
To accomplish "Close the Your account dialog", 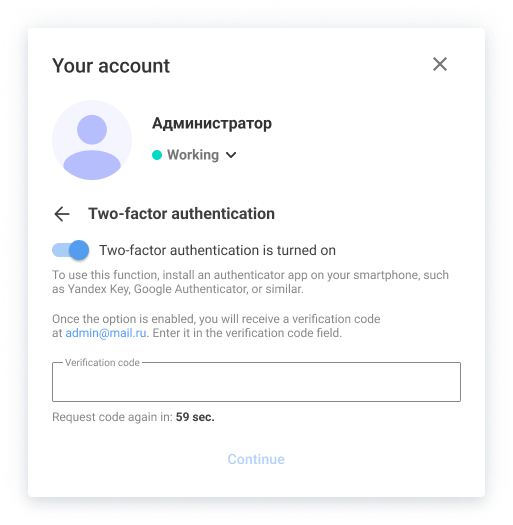I will 440,64.
